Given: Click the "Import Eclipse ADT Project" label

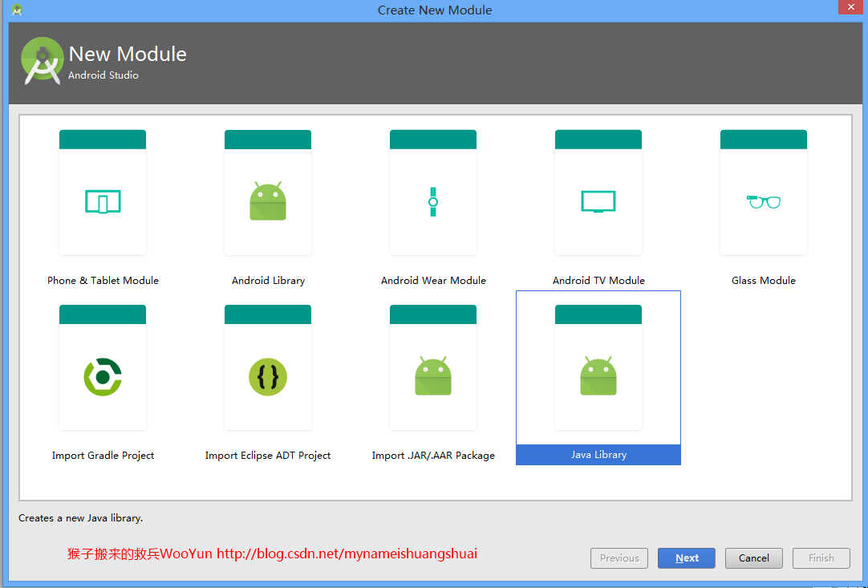Looking at the screenshot, I should 268,456.
